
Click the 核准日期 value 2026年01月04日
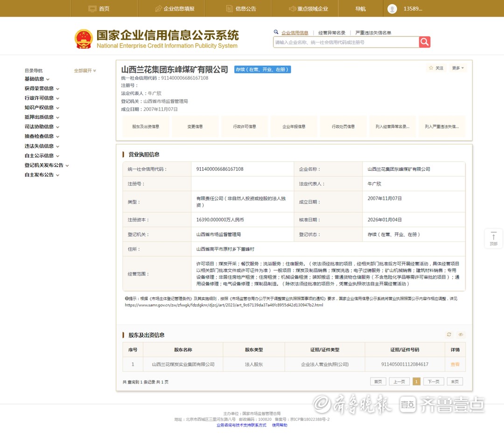click(385, 220)
